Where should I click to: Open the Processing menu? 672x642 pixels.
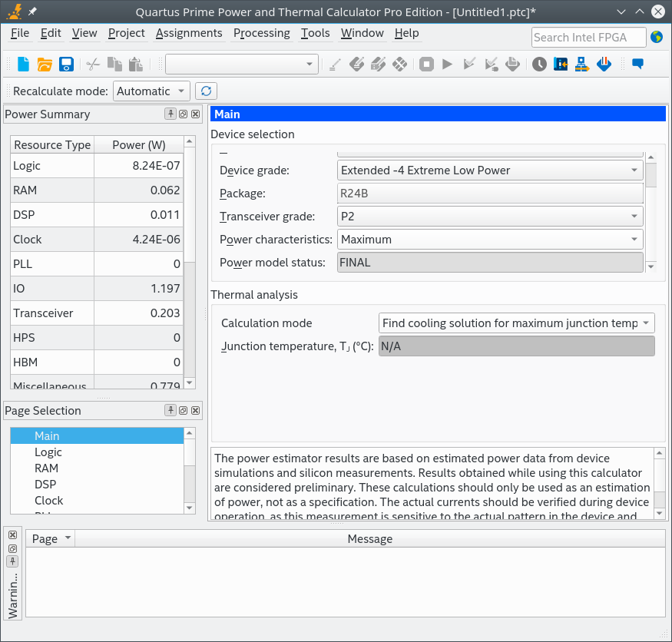[261, 33]
